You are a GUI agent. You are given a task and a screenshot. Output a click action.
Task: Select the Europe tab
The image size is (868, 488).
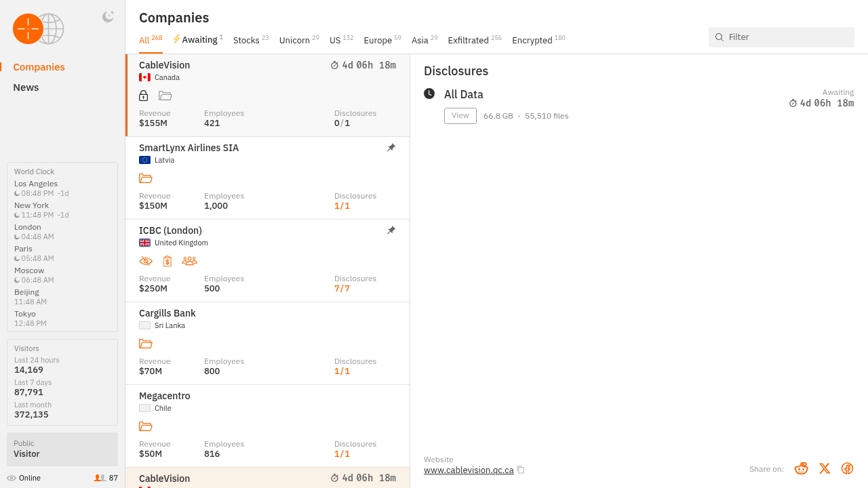382,40
